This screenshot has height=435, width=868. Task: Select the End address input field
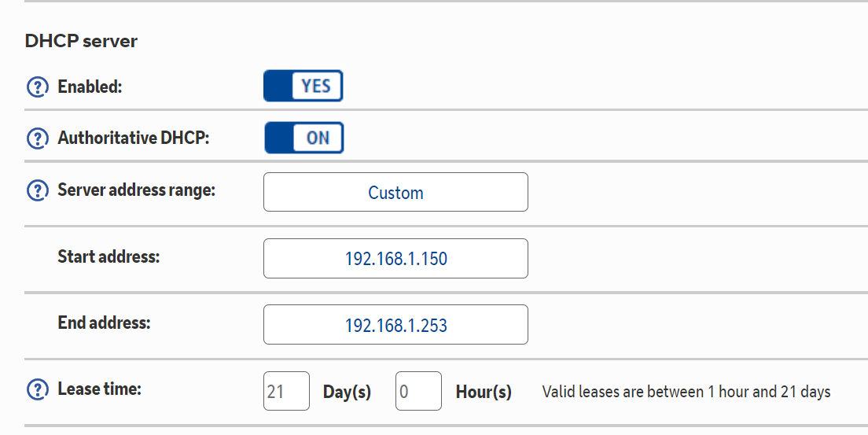(395, 325)
